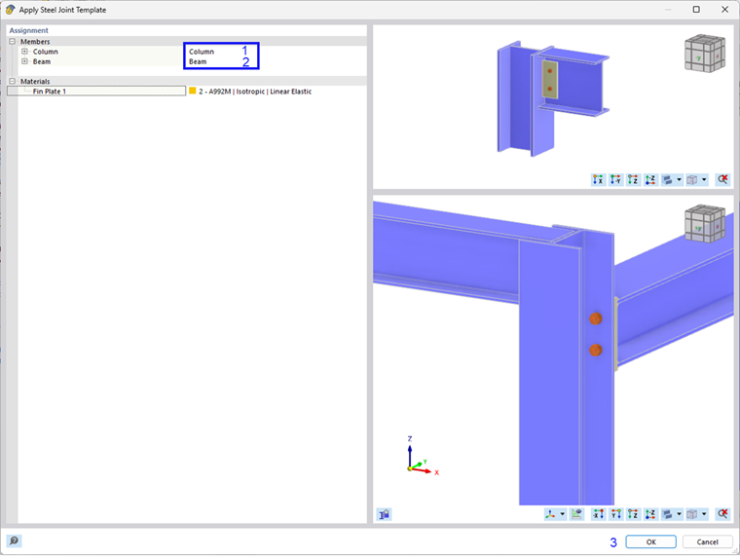
Task: Open help search icon at bottom left
Action: tap(15, 541)
